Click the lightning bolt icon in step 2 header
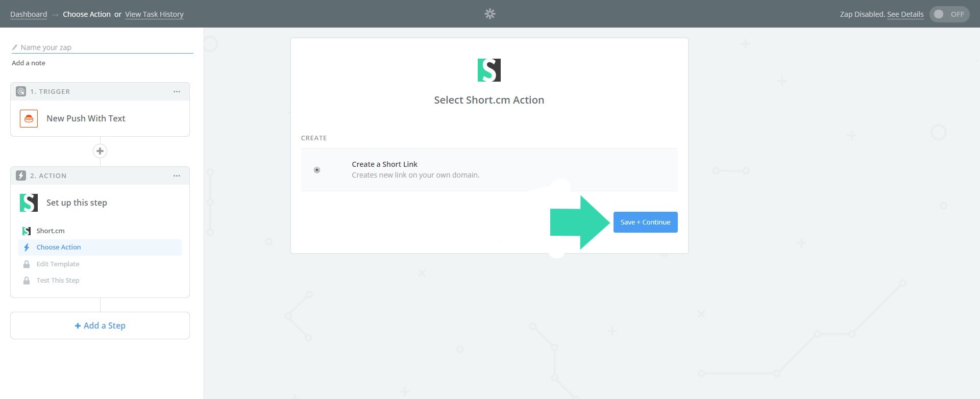The image size is (980, 399). tap(21, 176)
